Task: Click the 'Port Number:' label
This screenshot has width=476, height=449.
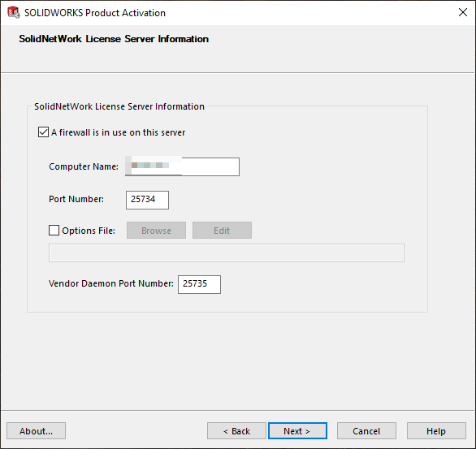Action: pyautogui.click(x=76, y=199)
